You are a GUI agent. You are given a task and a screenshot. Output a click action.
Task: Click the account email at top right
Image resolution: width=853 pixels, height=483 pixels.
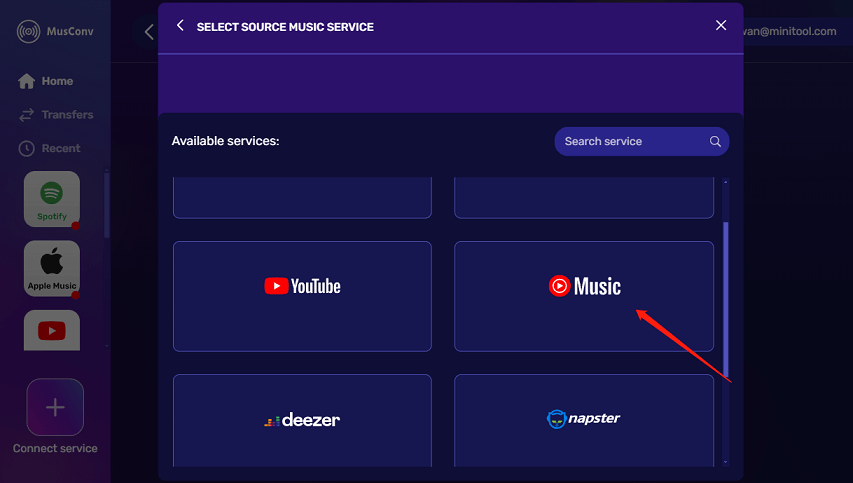click(790, 32)
